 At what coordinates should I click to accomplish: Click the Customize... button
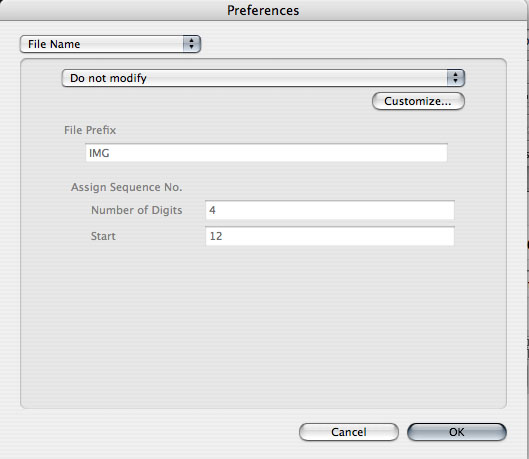pos(418,101)
